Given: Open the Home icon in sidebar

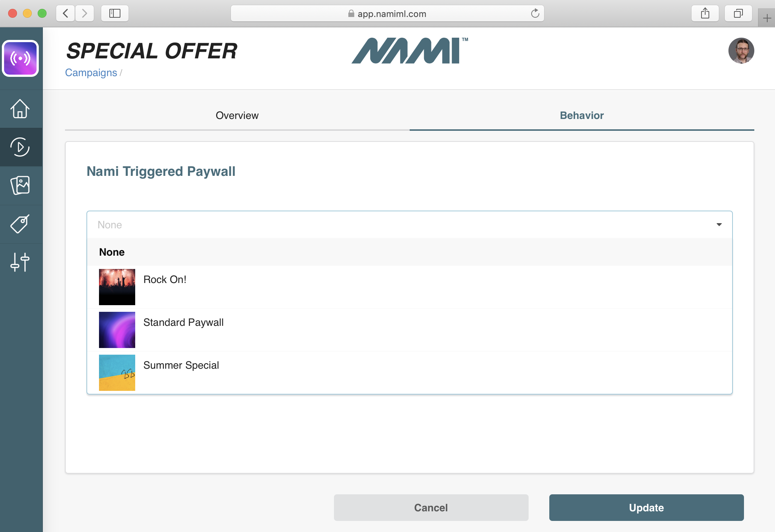Looking at the screenshot, I should pos(20,109).
